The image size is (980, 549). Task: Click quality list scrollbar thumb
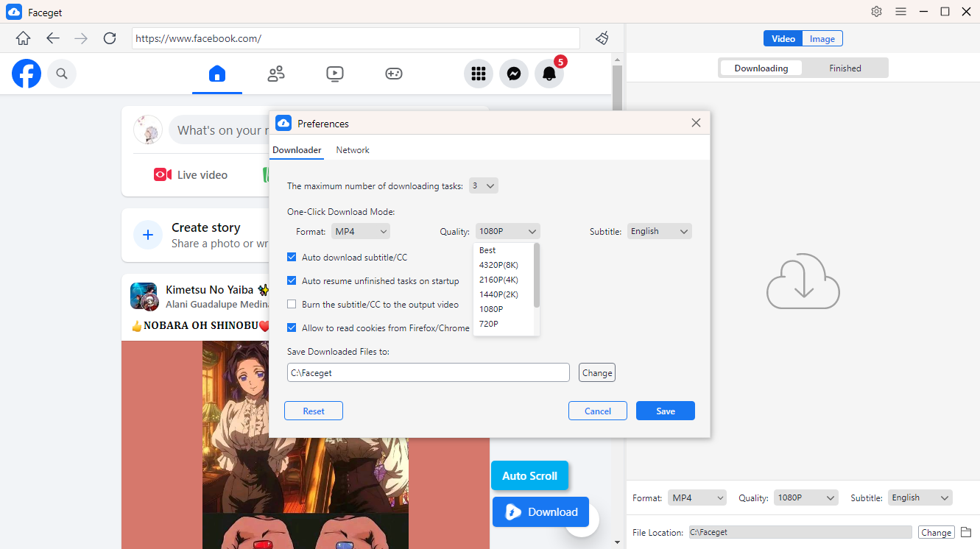point(537,275)
